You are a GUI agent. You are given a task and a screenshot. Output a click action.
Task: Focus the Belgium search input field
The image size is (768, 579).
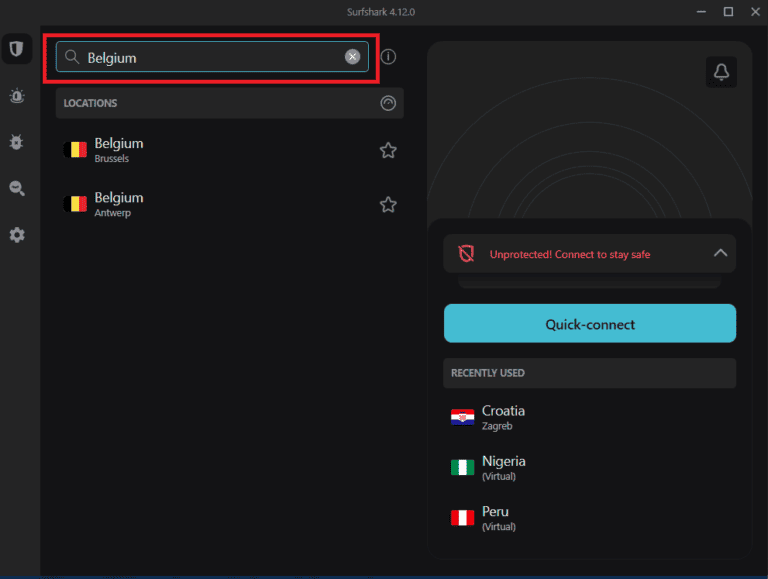[212, 57]
